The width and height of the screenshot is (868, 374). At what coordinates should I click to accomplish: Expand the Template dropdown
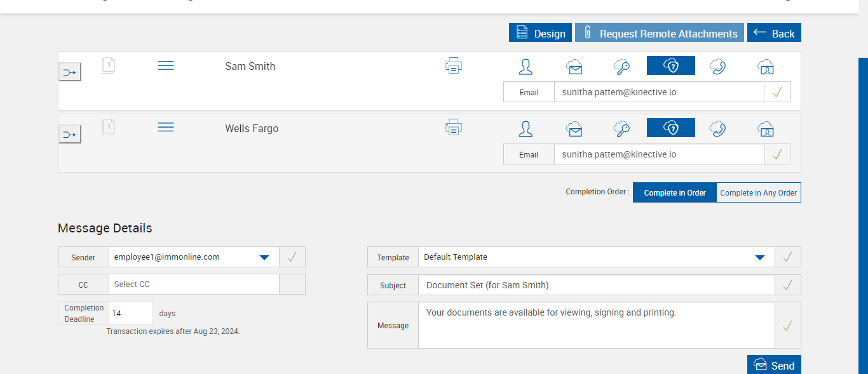pyautogui.click(x=759, y=257)
